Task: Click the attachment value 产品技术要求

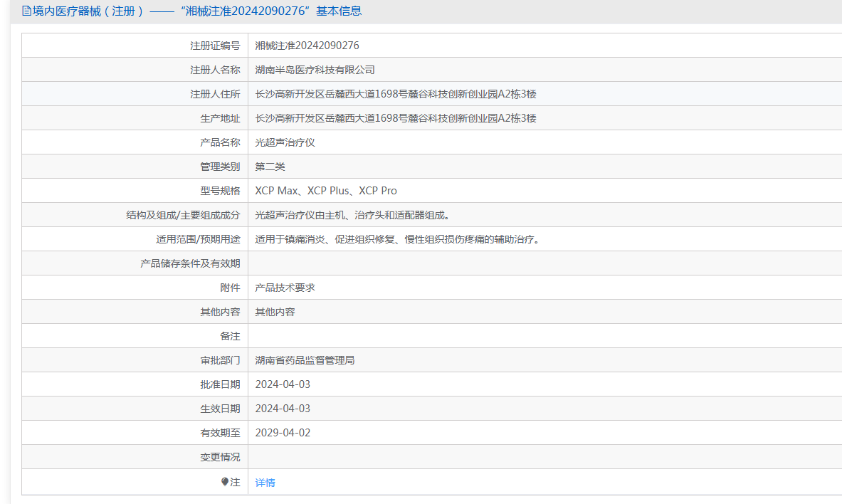Action: (x=285, y=288)
